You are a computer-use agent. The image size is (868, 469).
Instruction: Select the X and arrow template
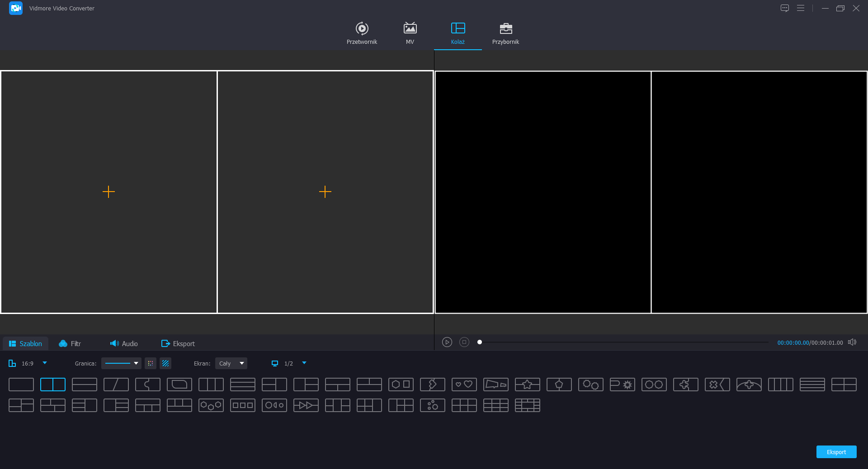717,385
